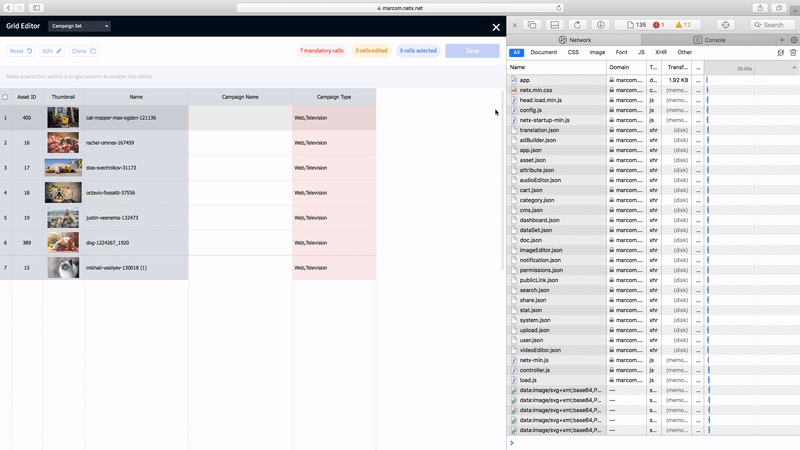This screenshot has height=450, width=800.
Task: Open Web Inspector settings gear
Action: click(793, 40)
